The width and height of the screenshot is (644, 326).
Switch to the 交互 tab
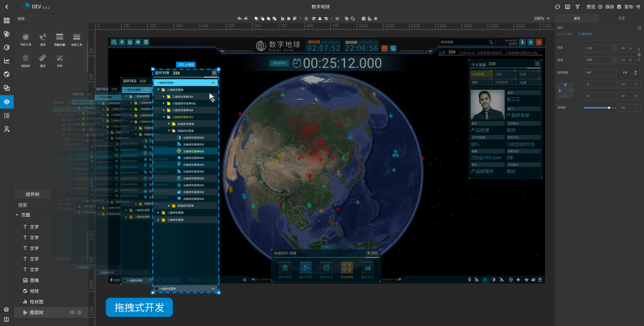point(621,19)
